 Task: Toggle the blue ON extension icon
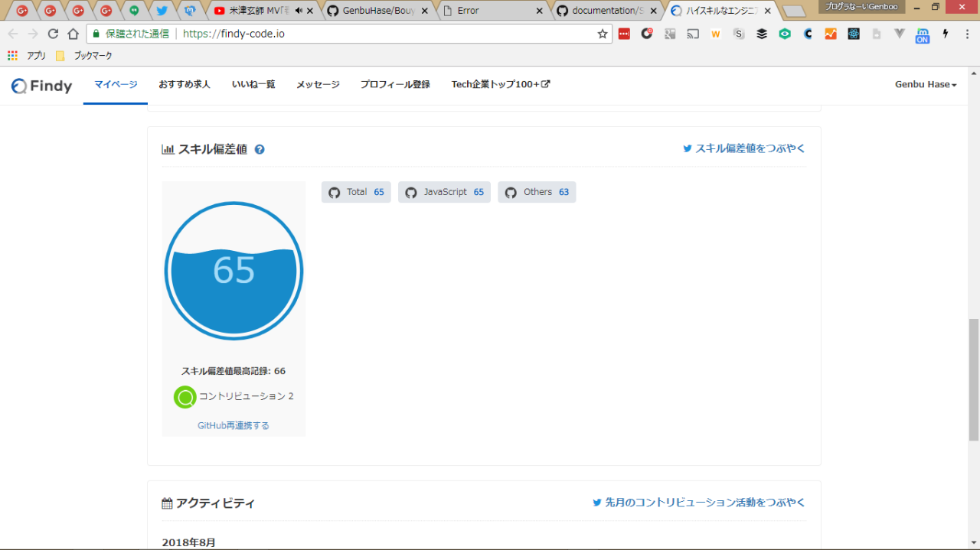pos(923,35)
